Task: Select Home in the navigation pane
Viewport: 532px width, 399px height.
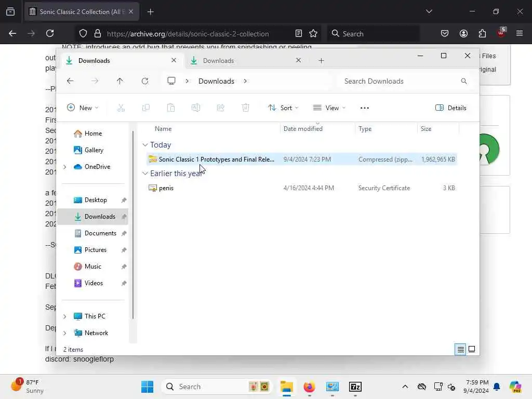Action: point(94,134)
